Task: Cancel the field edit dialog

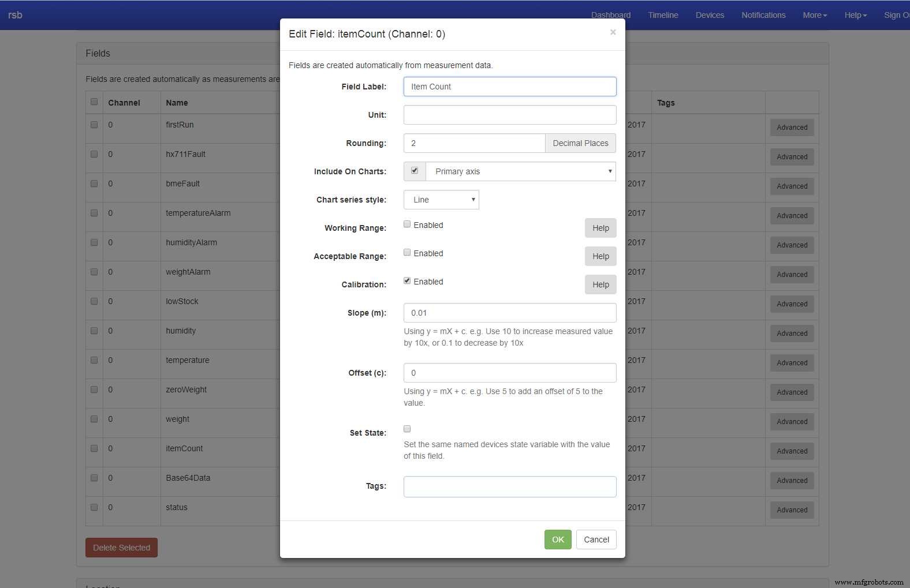Action: (596, 540)
